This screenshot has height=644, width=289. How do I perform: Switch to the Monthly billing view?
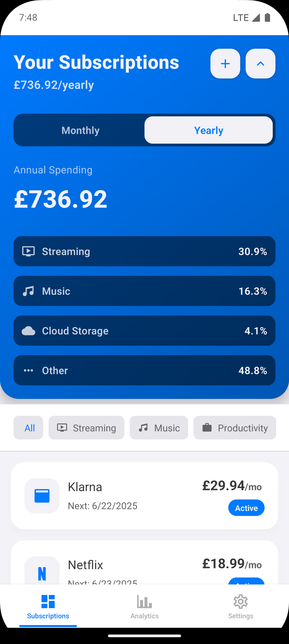80,130
